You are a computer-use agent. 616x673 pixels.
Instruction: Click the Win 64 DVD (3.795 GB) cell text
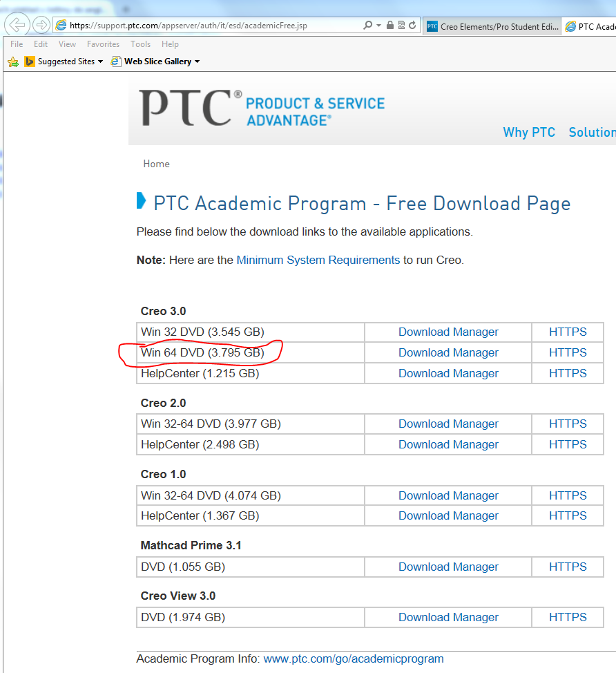(202, 352)
